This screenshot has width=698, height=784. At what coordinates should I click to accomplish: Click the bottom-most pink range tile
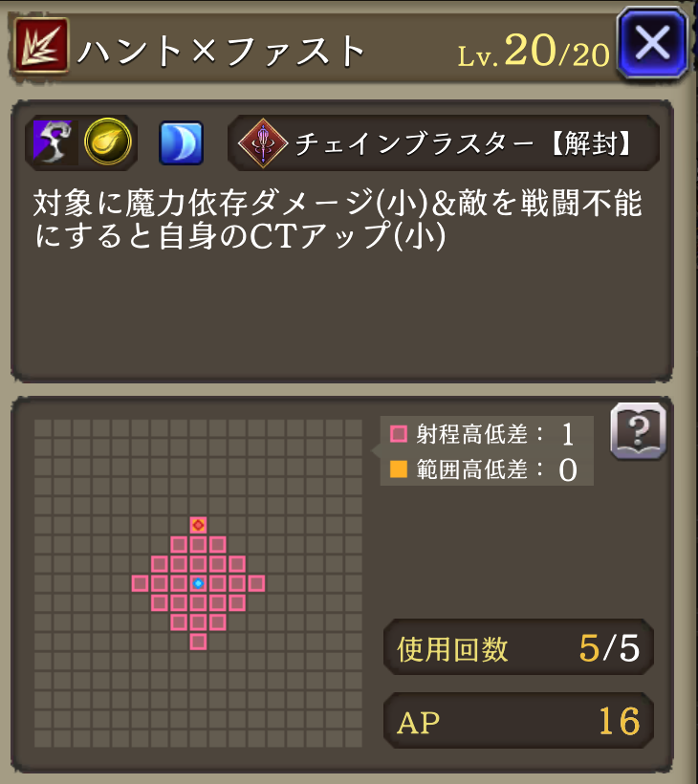click(x=199, y=642)
